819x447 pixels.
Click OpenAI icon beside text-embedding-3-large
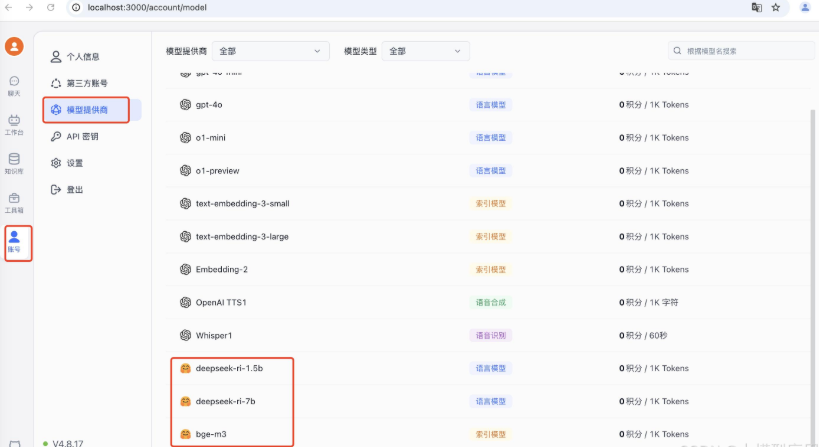185,237
